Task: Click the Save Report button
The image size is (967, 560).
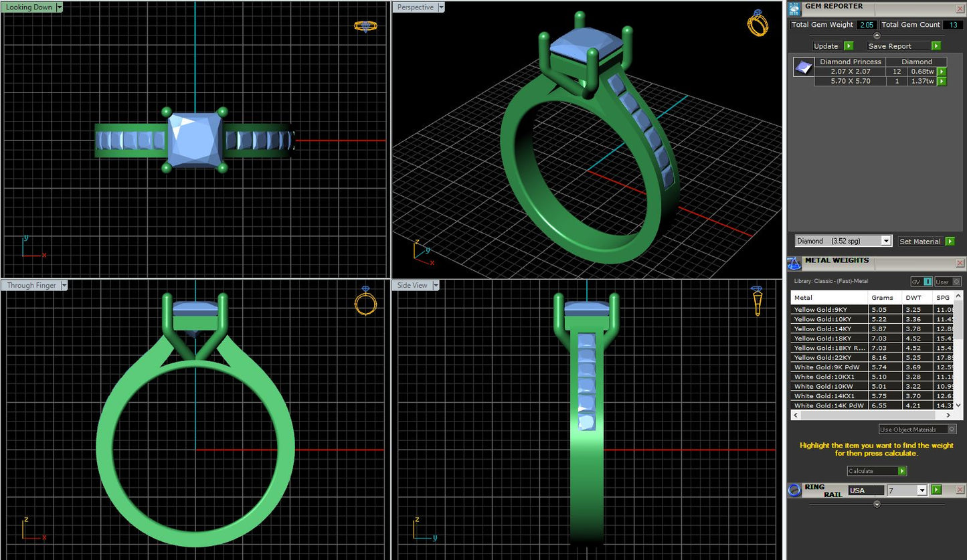Action: [903, 46]
